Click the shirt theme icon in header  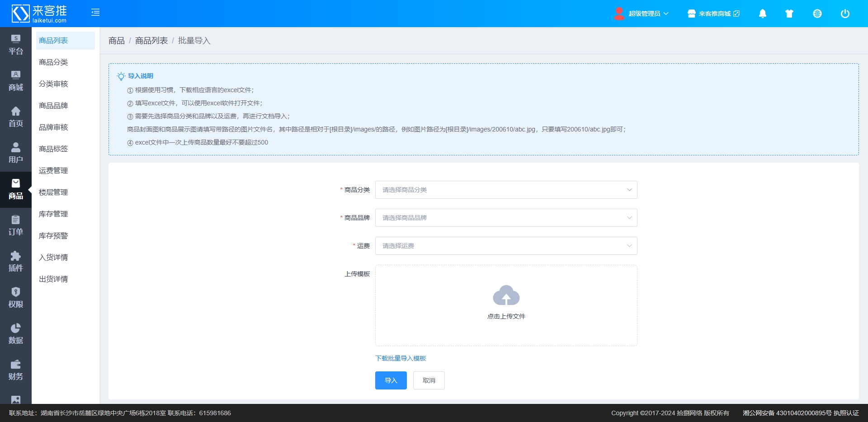(789, 14)
